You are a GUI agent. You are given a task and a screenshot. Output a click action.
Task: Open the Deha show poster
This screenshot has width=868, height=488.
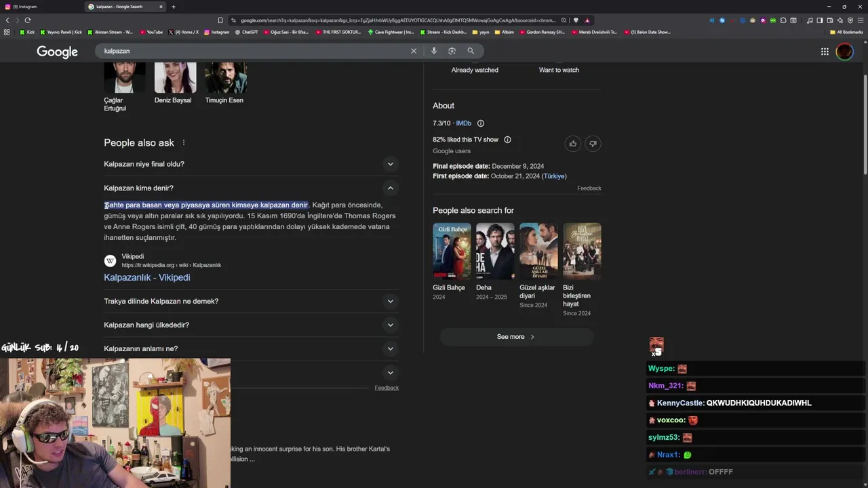coord(495,251)
